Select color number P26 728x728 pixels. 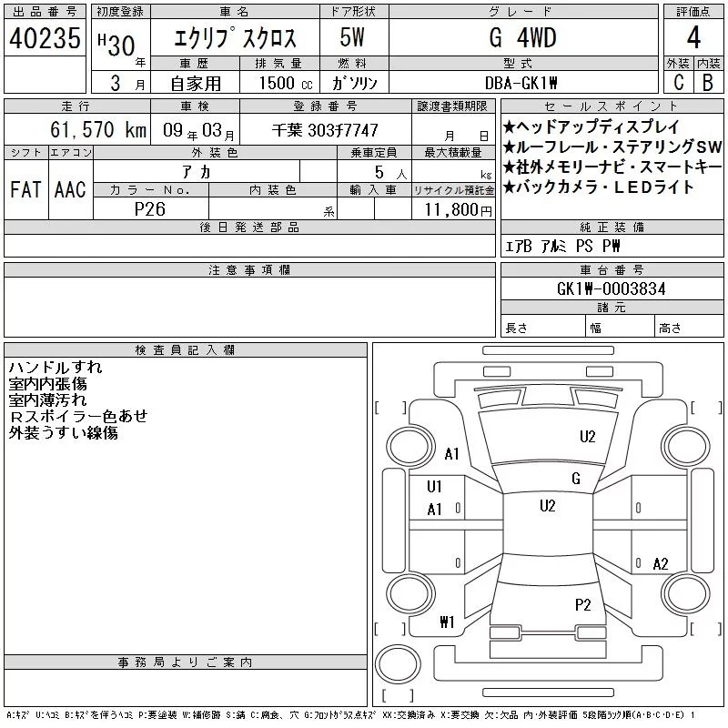(x=150, y=209)
